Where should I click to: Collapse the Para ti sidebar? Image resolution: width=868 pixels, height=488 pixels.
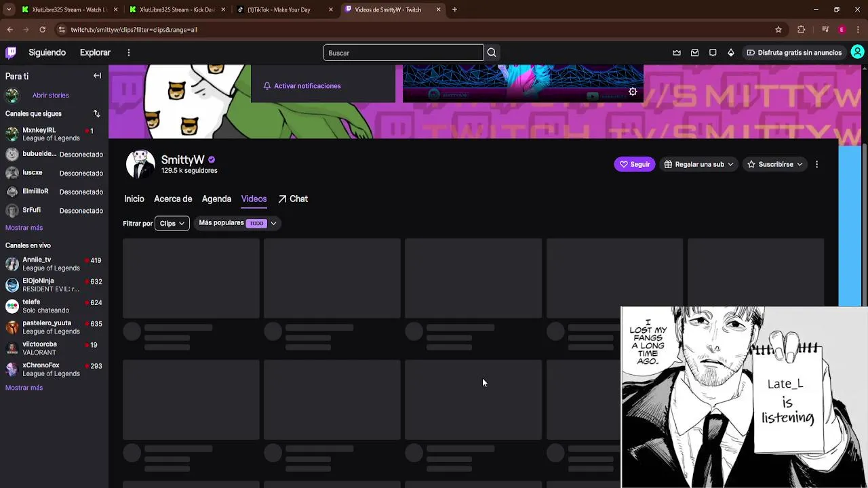(x=97, y=76)
